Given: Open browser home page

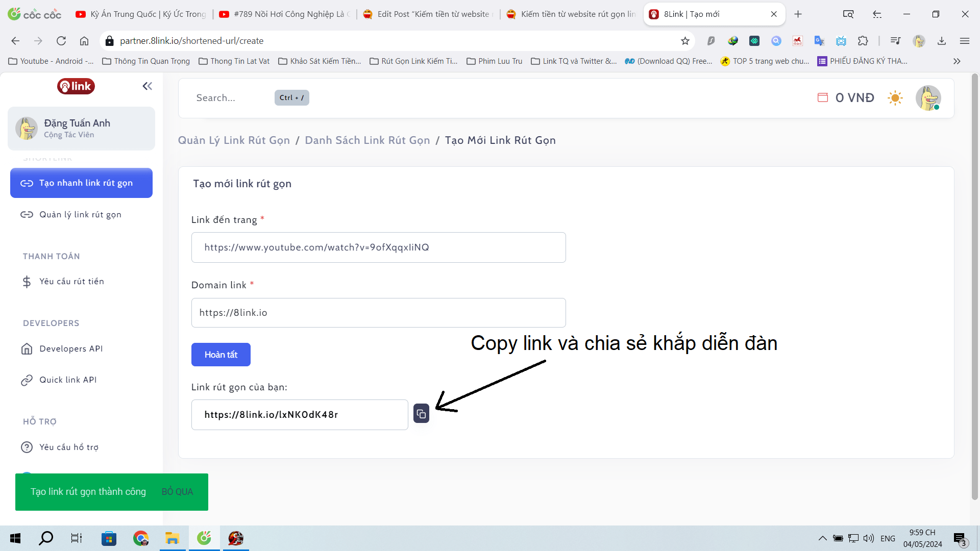Looking at the screenshot, I should pos(84,41).
